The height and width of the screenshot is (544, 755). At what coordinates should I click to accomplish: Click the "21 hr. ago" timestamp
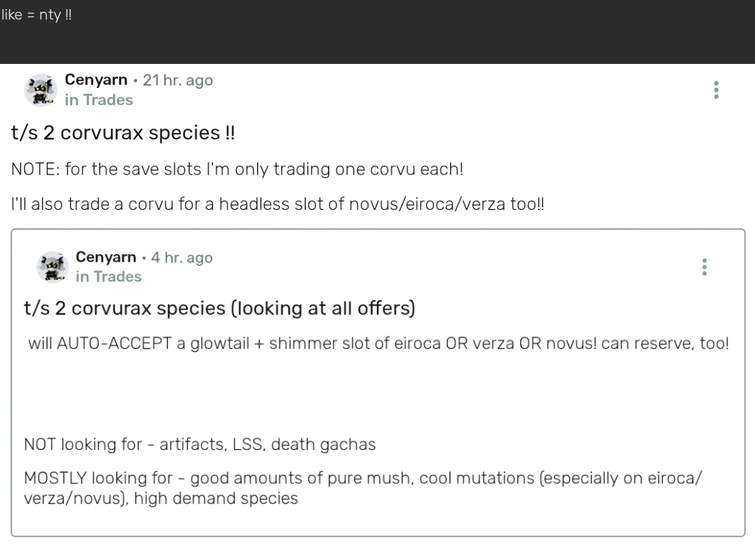(x=178, y=80)
